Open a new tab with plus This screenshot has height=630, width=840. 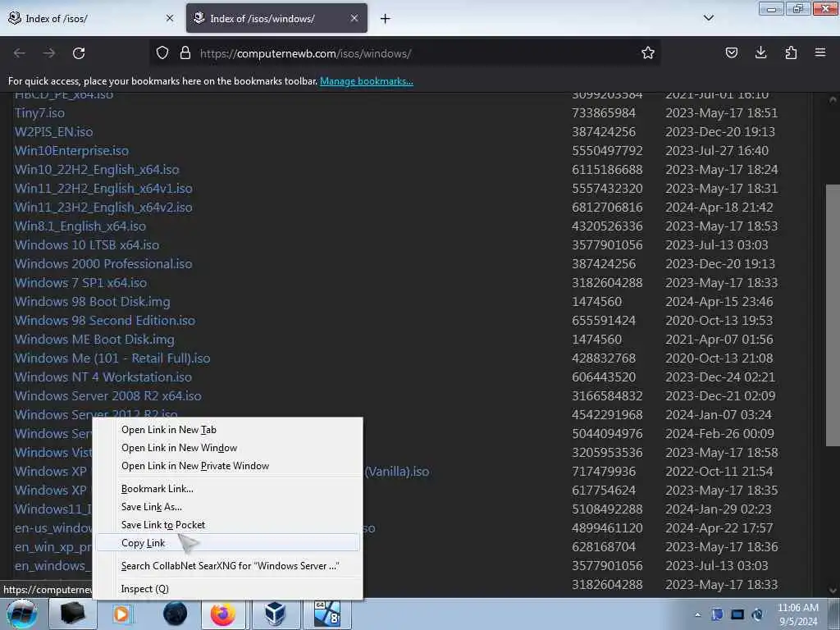tap(386, 19)
